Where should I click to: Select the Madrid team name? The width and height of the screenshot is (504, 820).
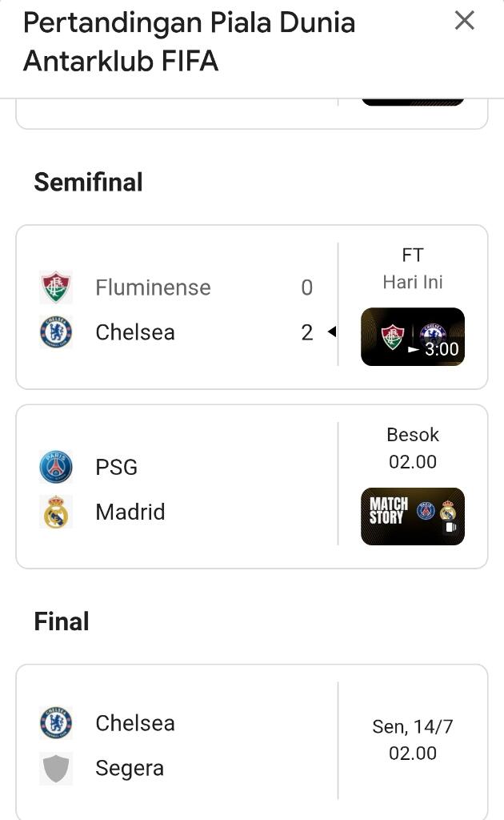click(130, 512)
